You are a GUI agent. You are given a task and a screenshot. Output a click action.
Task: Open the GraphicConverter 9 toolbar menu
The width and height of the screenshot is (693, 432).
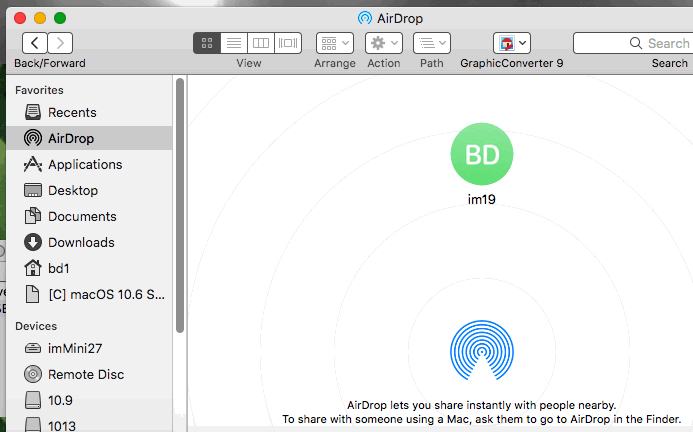point(512,43)
